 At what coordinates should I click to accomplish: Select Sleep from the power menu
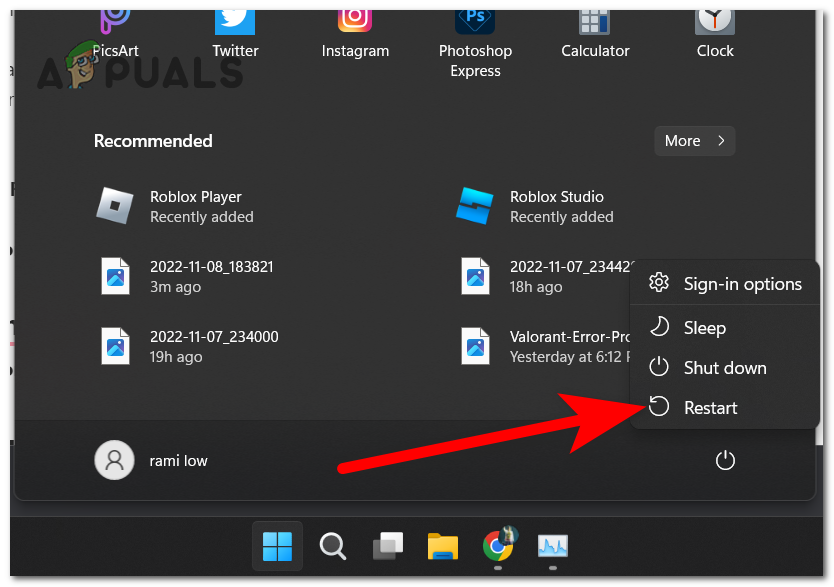pyautogui.click(x=704, y=328)
